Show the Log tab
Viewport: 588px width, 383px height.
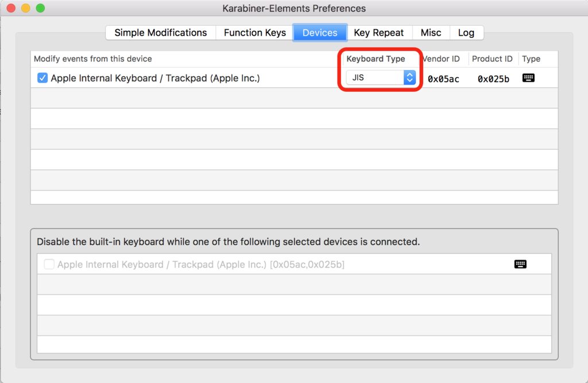(466, 33)
